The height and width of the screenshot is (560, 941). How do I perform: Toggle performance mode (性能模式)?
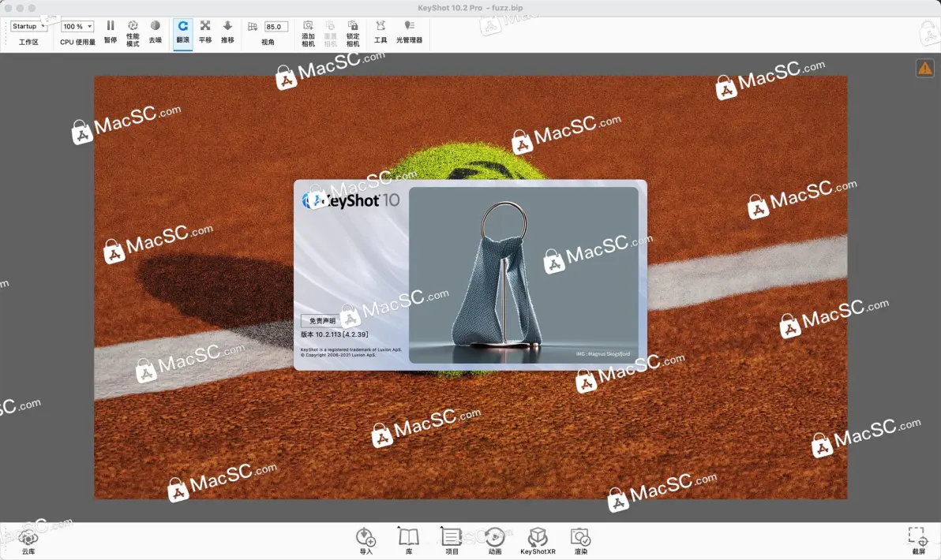(x=133, y=33)
